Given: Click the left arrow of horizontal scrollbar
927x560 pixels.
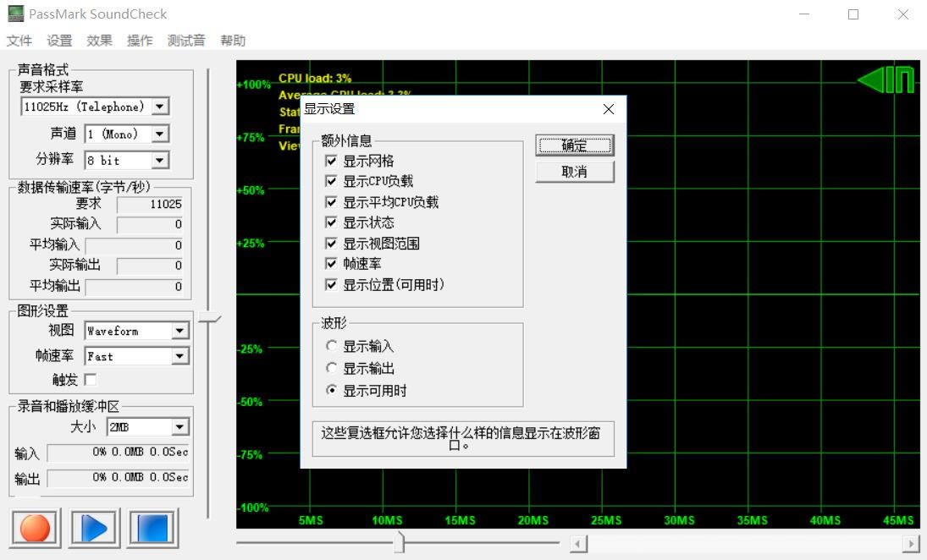Looking at the screenshot, I should point(578,543).
